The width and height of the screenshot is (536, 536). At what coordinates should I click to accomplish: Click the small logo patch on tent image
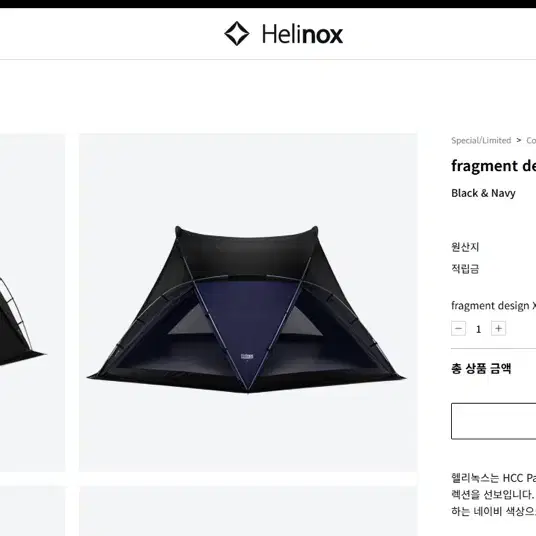pos(247,357)
